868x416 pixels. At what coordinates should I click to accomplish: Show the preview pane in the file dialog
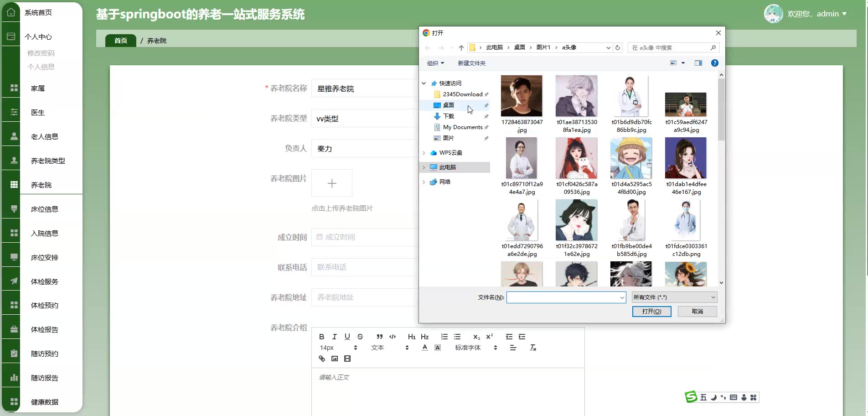pyautogui.click(x=698, y=63)
